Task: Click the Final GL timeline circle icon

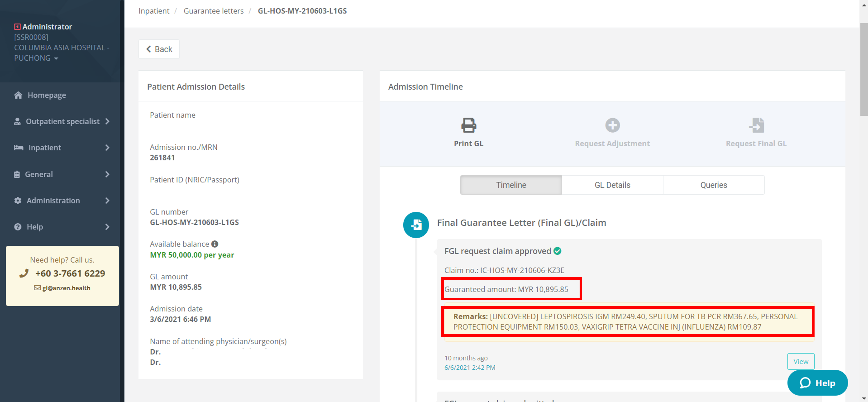Action: coord(416,225)
